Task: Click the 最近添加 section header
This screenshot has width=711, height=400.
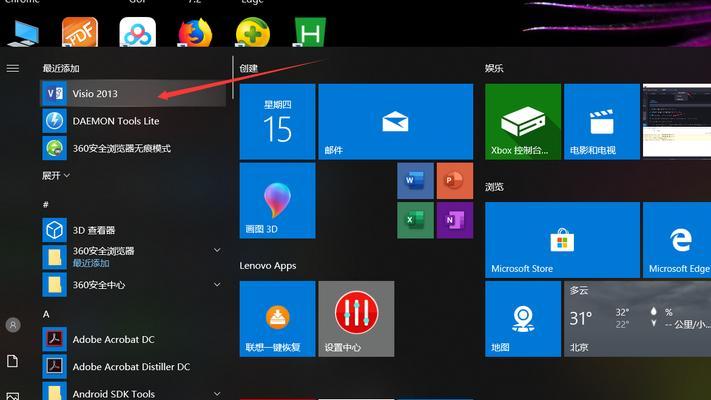Action: click(x=61, y=68)
